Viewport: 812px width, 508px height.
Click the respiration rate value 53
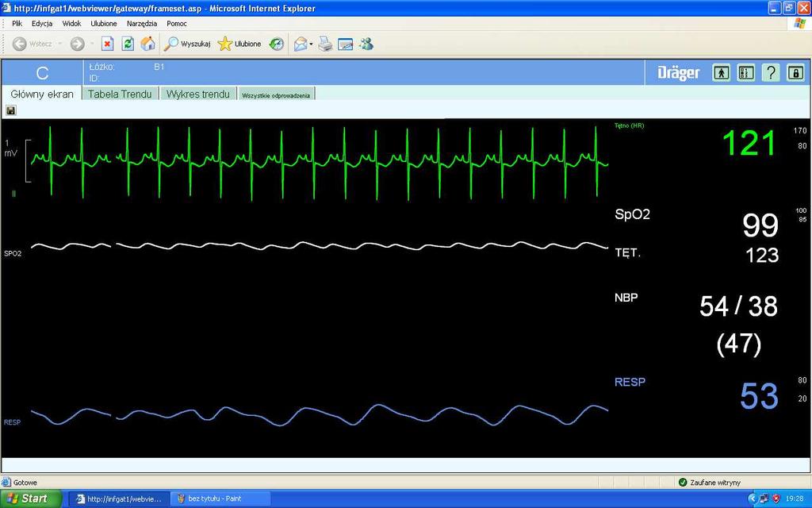[x=759, y=397]
